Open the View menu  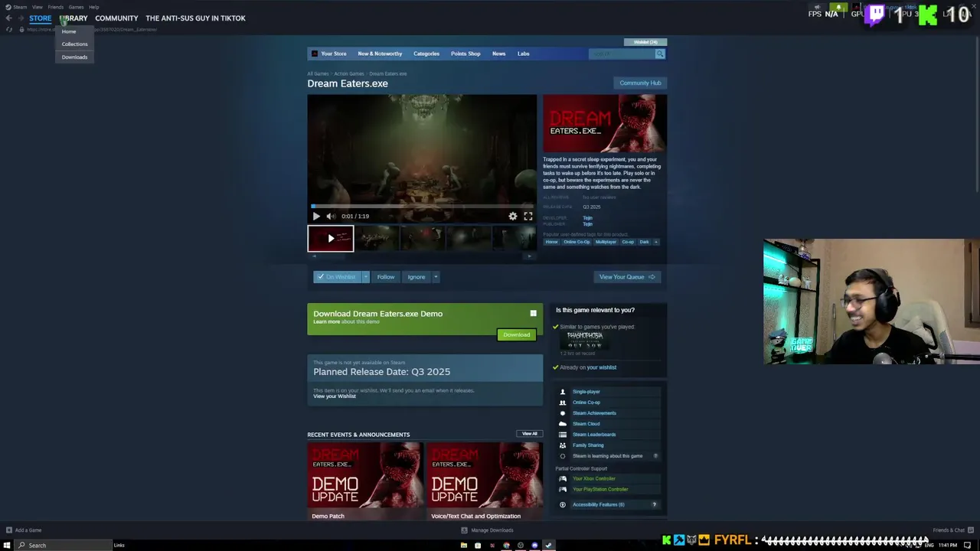pos(37,7)
